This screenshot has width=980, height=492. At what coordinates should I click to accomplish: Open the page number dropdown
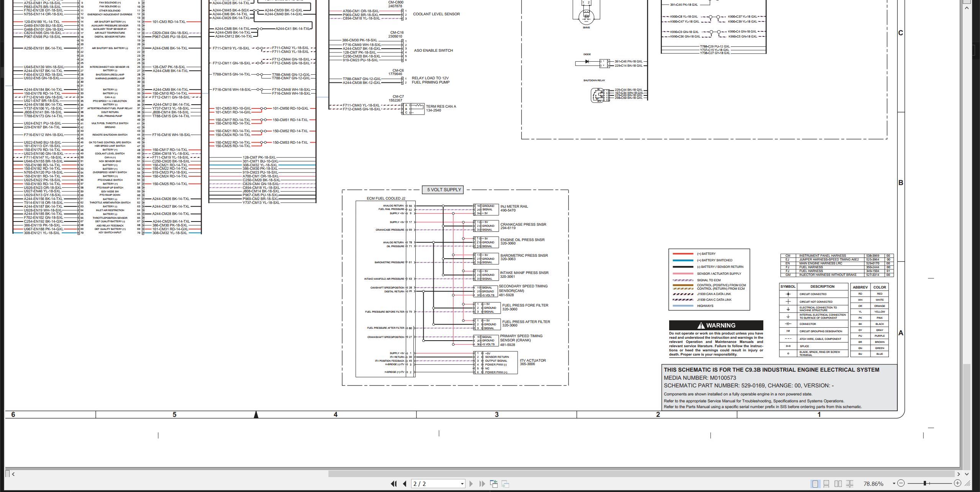click(x=462, y=484)
